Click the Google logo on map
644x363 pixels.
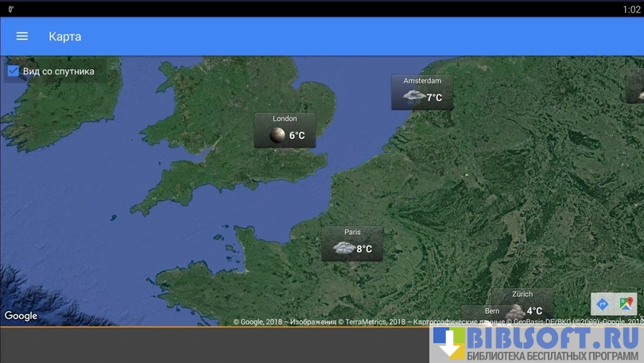[21, 316]
